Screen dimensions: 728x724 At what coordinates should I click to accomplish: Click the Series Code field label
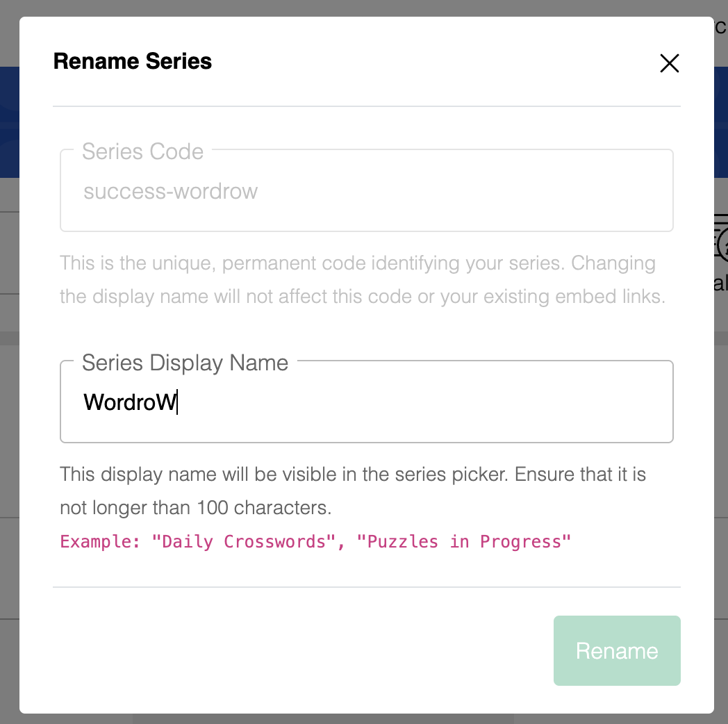(x=143, y=151)
